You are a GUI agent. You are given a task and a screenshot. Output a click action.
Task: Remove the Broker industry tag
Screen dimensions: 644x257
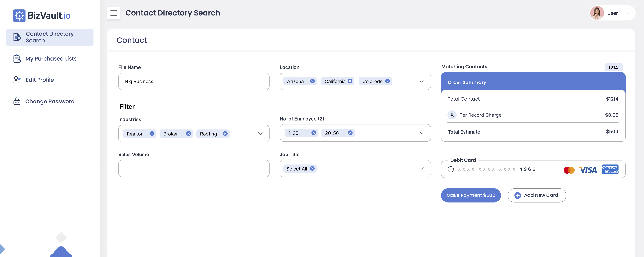click(188, 134)
